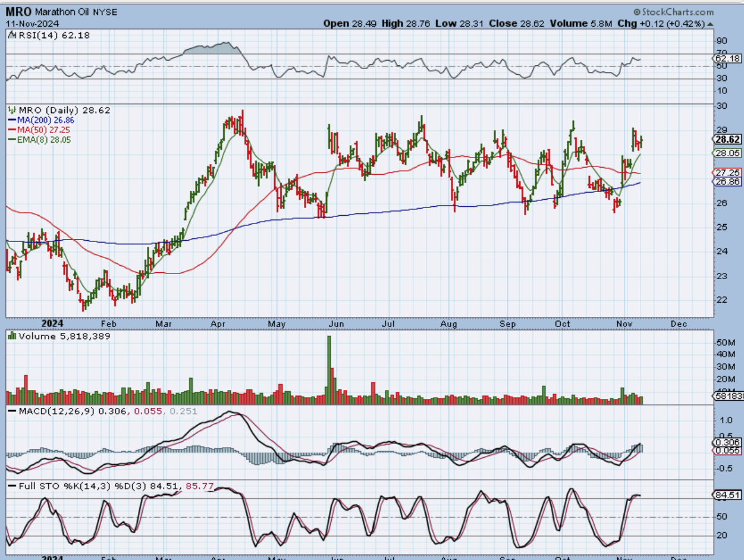Click the 0.055 signal tag on the right axis
Image resolution: width=744 pixels, height=560 pixels.
coord(728,451)
